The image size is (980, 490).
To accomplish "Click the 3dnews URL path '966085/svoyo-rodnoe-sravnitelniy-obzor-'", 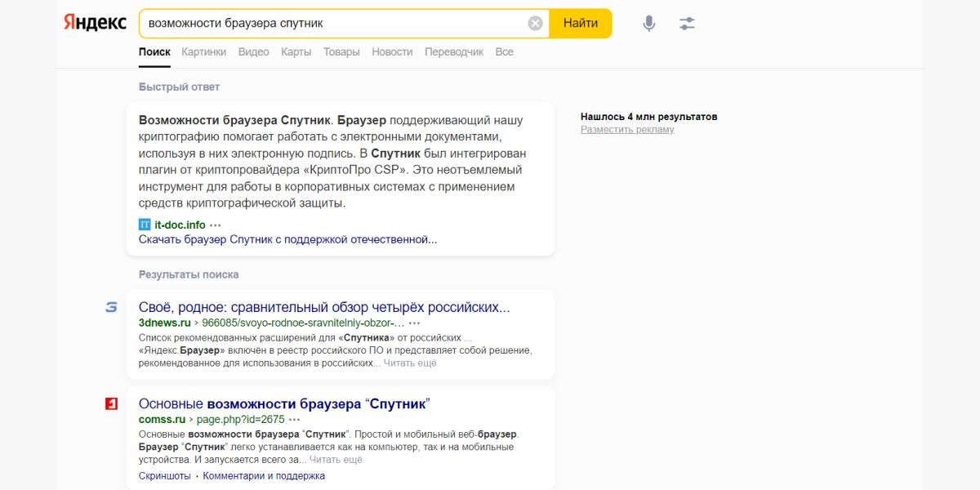I will 302,323.
